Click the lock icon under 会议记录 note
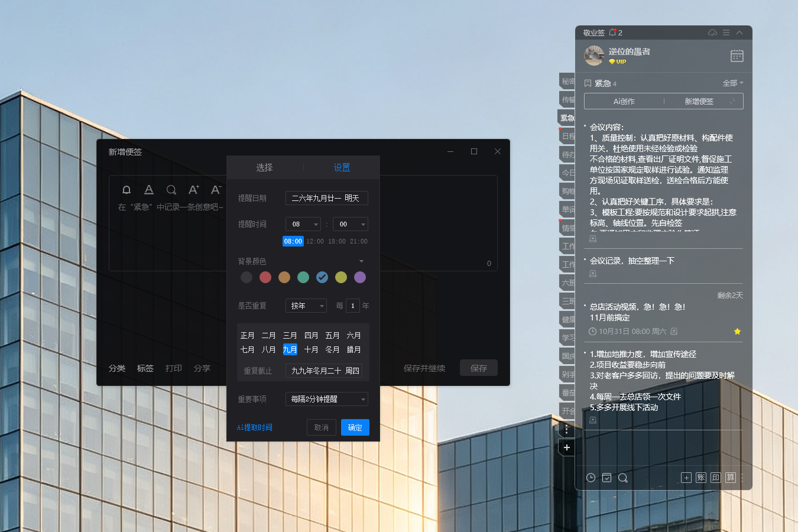798x532 pixels. pos(593,274)
